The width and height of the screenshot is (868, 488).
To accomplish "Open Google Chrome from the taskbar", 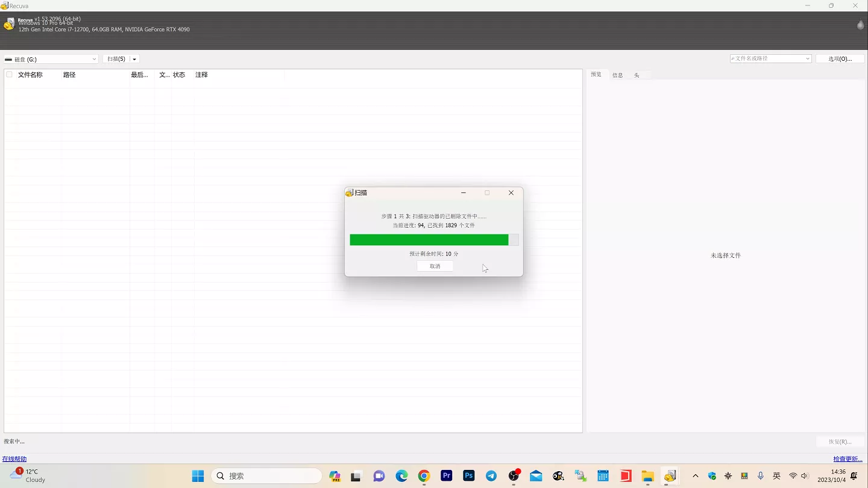I will (424, 476).
